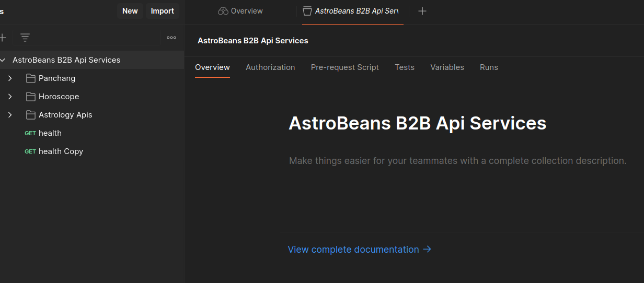Open the View complete documentation link
Viewport: 644px width, 283px height.
[x=353, y=250]
